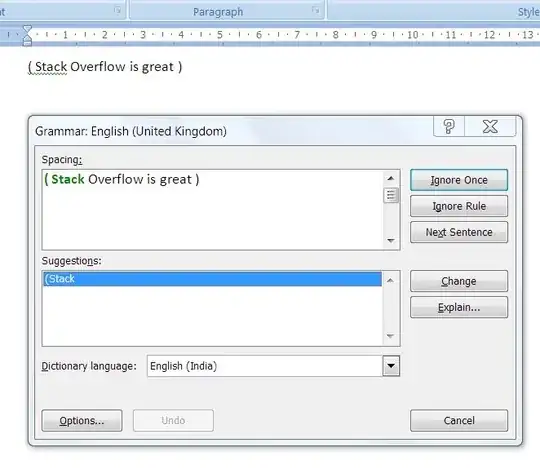Click the Spacing text box scroll up arrow

(x=391, y=178)
